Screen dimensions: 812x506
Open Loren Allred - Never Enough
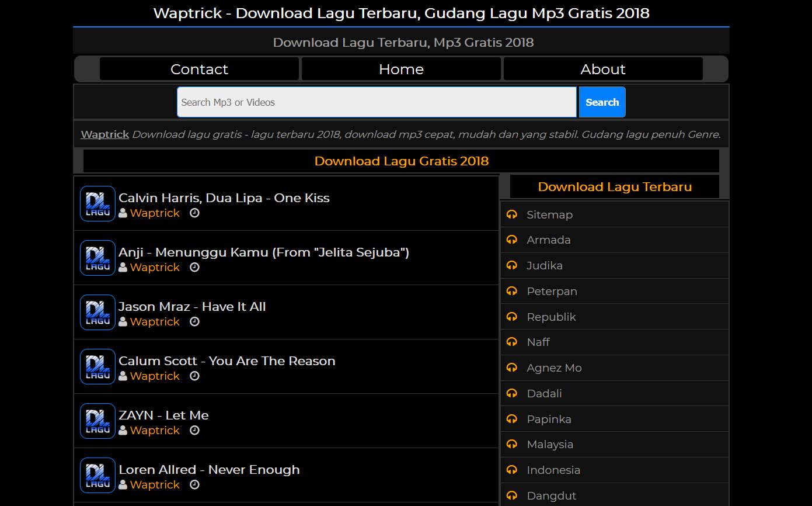[x=209, y=470]
